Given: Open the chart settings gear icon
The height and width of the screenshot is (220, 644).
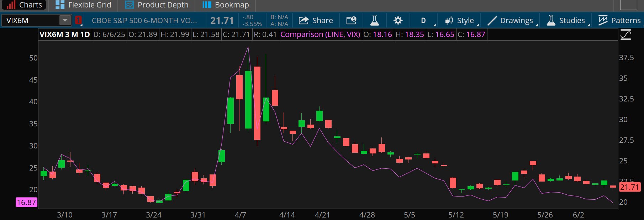Looking at the screenshot, I should pos(398,20).
